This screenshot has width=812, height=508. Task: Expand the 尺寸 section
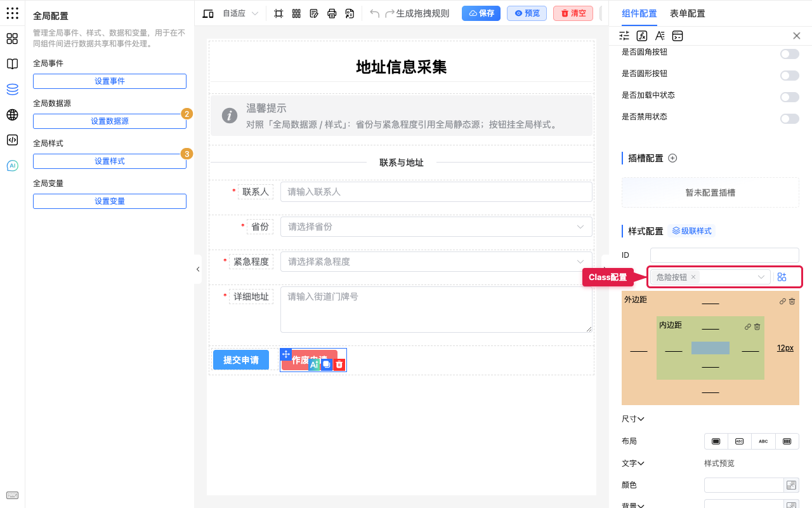pyautogui.click(x=633, y=419)
